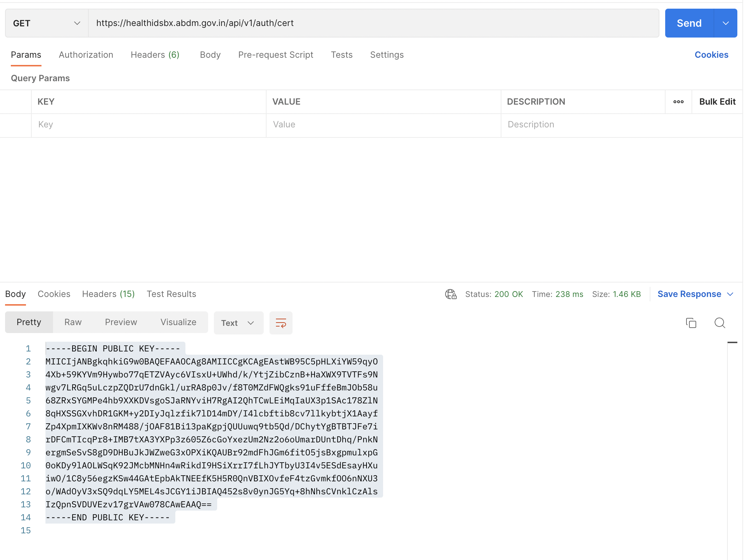Click the line starting with iwO/1C8y56egz
The width and height of the screenshot is (746, 560).
tap(212, 478)
